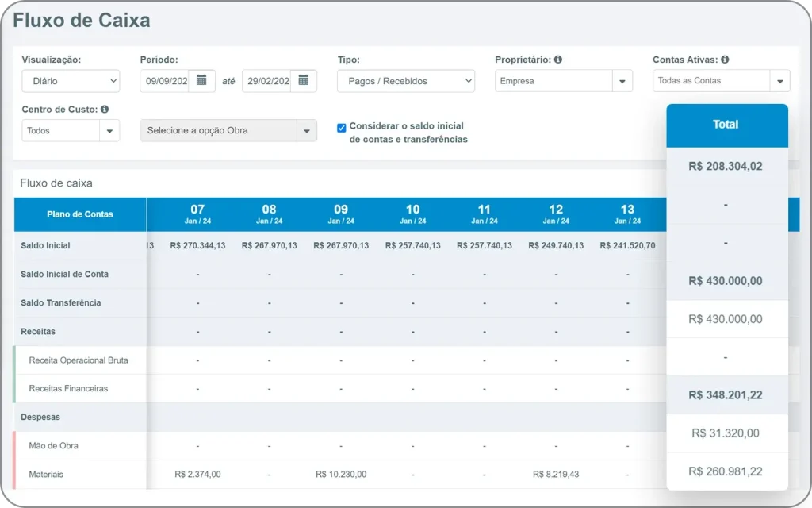Click Materiais value R$ 2.374,00

(197, 475)
